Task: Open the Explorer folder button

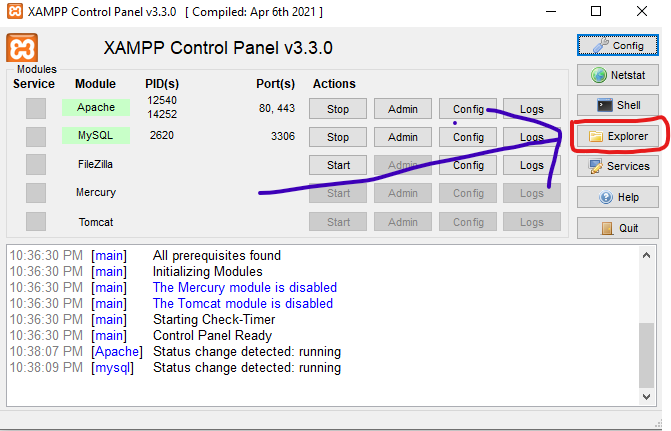Action: coord(618,136)
